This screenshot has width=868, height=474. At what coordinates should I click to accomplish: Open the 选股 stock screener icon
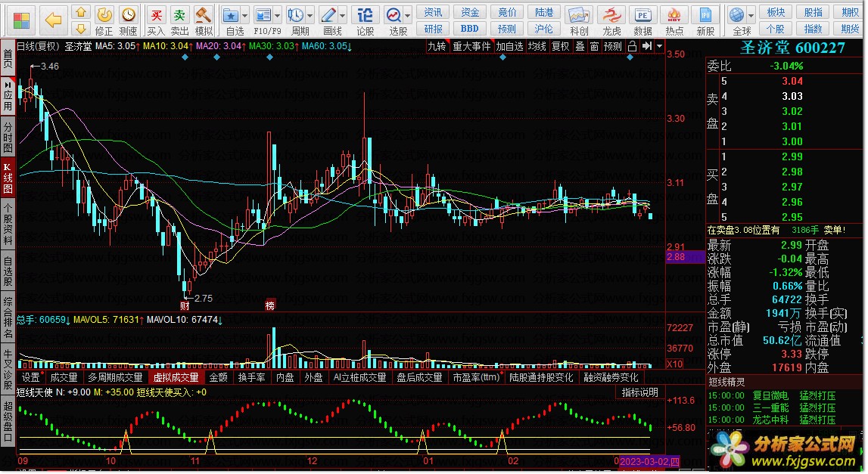(394, 15)
